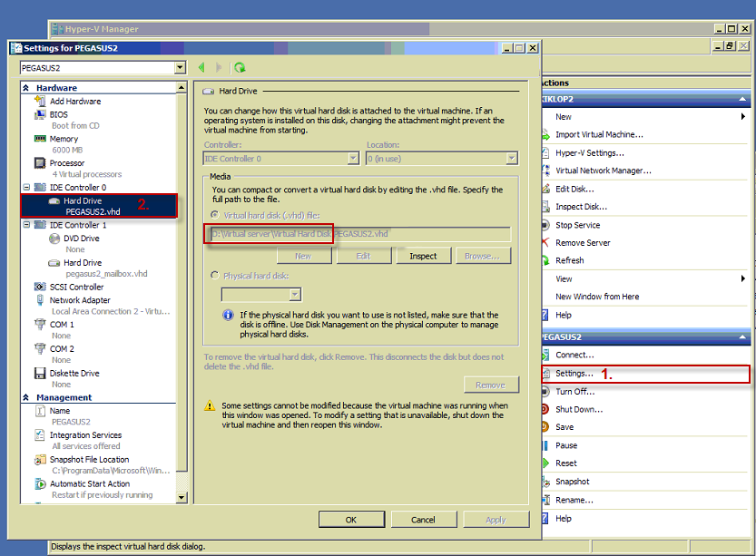Click the hardware list scroll up arrow
Image resolution: width=756 pixels, height=556 pixels.
pos(182,87)
